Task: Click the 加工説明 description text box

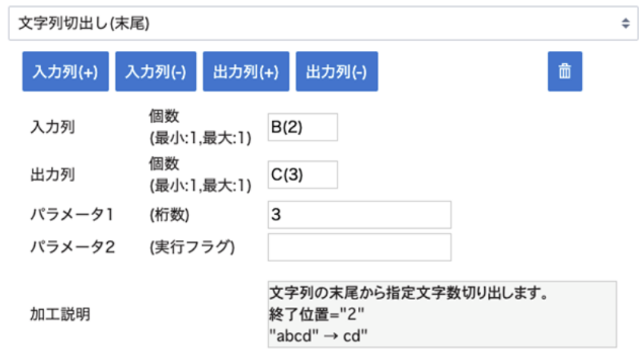Action: pos(442,315)
